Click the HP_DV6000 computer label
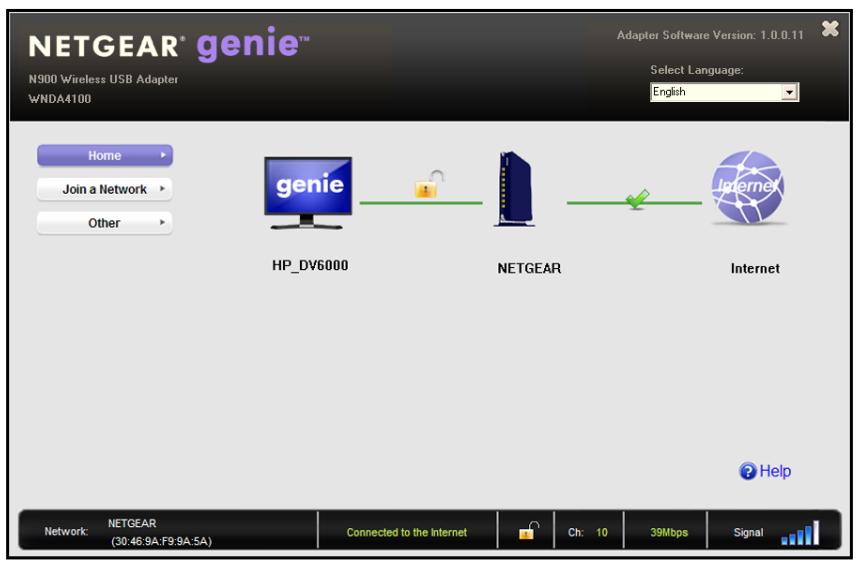 coord(310,265)
